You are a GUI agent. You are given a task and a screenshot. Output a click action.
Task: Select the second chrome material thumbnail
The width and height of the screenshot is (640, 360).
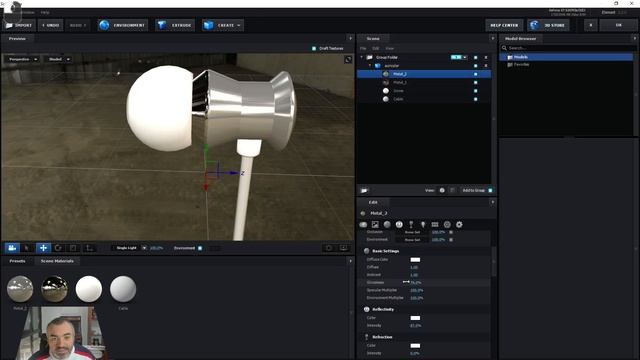point(55,289)
